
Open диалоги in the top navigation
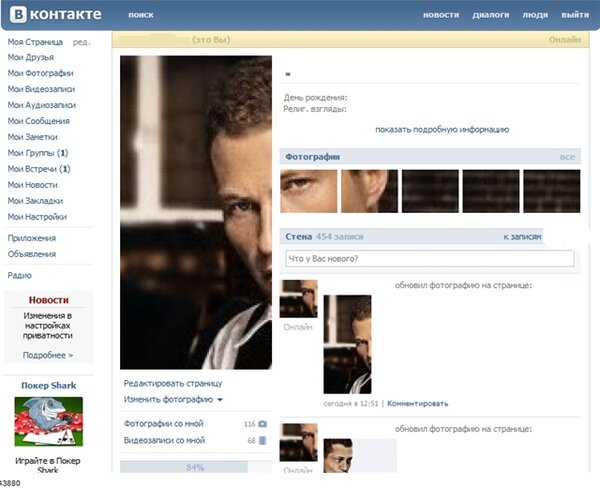[491, 15]
